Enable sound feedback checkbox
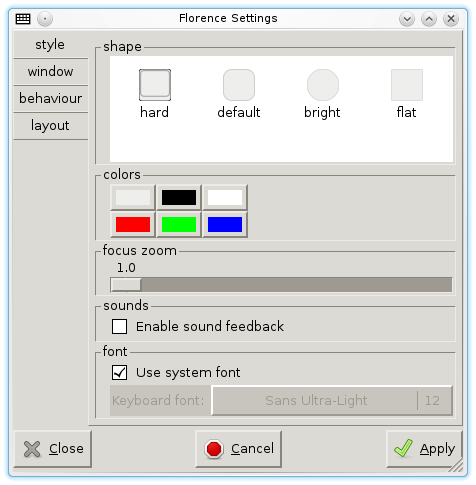476x485 pixels. [x=119, y=326]
